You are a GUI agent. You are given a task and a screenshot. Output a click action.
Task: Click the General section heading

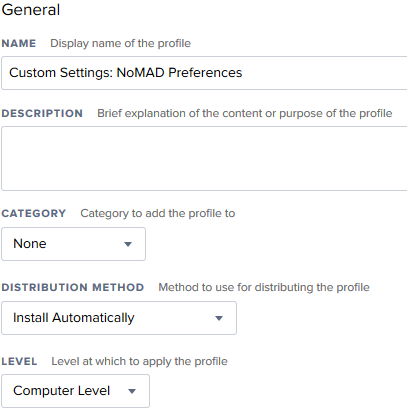click(x=31, y=9)
